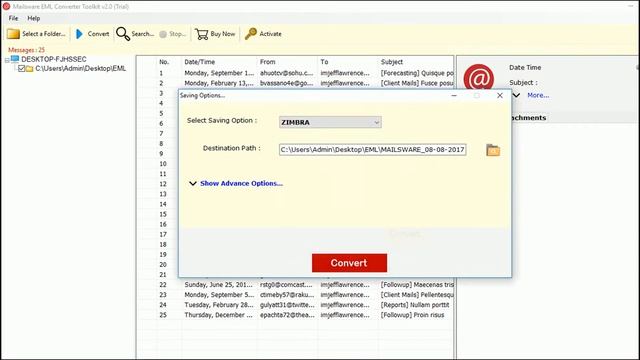
Task: Click the Messages : 25 label
Action: pyautogui.click(x=27, y=50)
